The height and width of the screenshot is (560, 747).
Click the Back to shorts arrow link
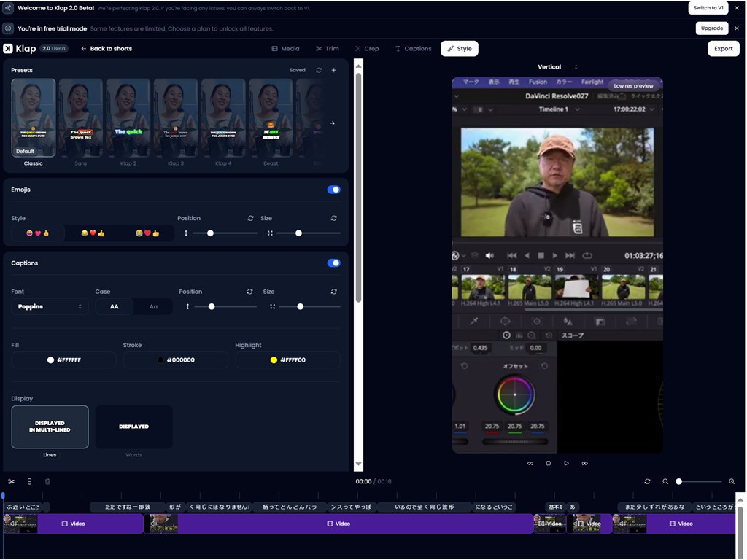coord(107,49)
